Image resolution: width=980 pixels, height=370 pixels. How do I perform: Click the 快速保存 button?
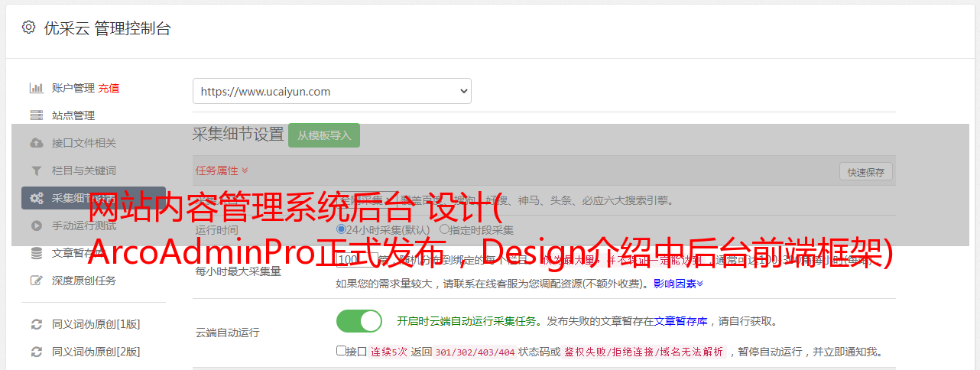pos(866,172)
